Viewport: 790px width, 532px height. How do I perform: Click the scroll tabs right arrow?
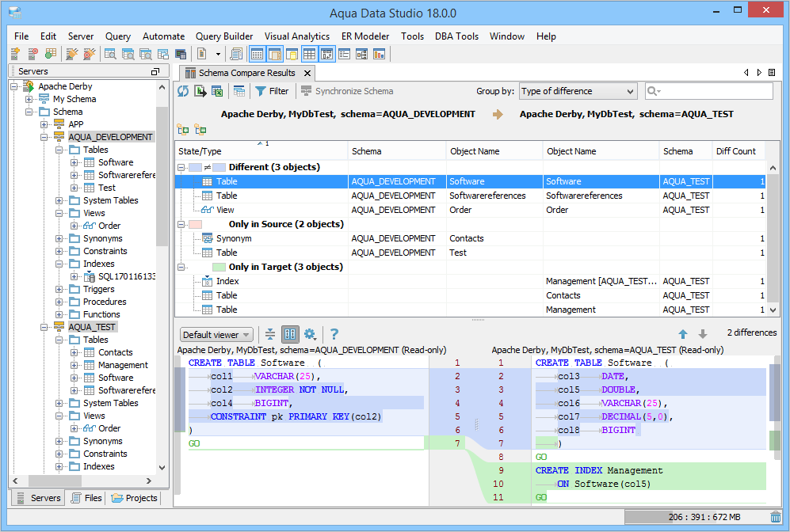pyautogui.click(x=759, y=73)
